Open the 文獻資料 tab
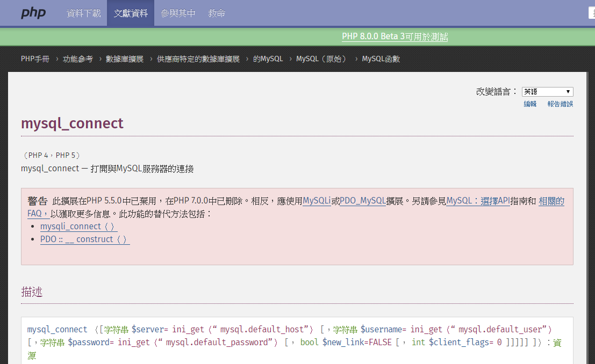This screenshot has height=364, width=595. pyautogui.click(x=131, y=13)
